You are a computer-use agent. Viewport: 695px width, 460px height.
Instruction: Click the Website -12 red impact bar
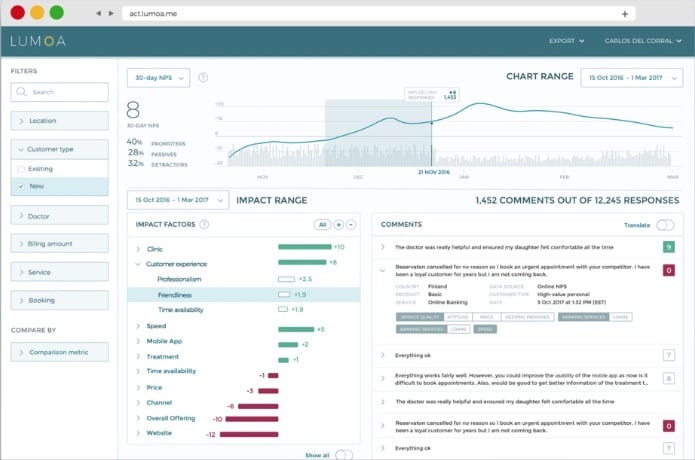click(x=249, y=435)
